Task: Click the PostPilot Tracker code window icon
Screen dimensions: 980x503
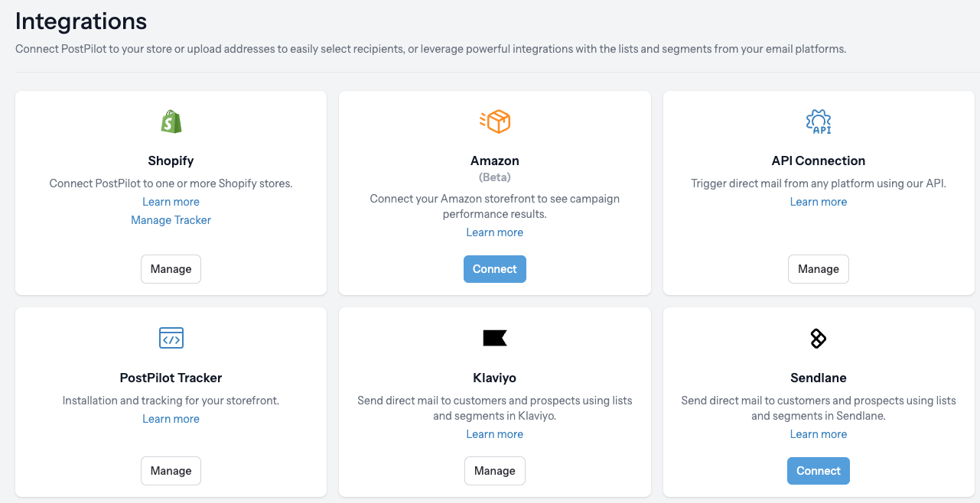Action: (x=171, y=338)
